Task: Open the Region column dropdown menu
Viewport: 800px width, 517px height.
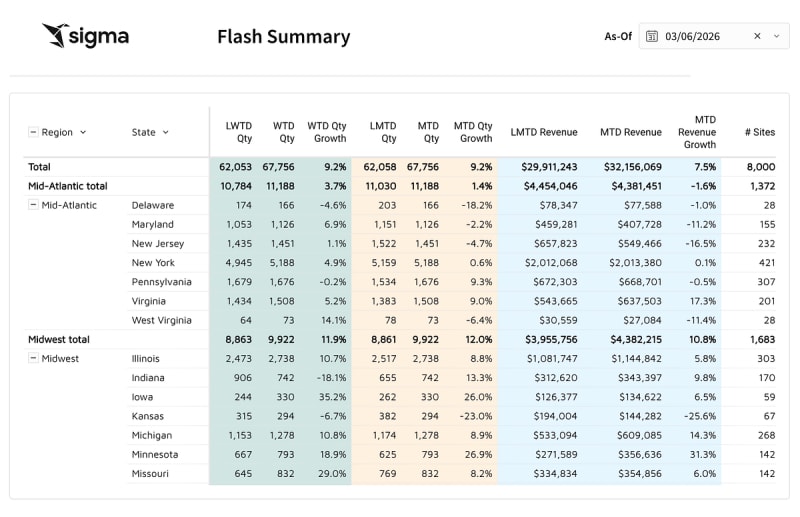Action: (x=83, y=132)
